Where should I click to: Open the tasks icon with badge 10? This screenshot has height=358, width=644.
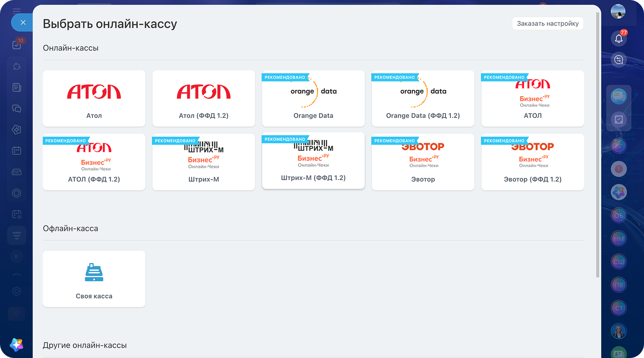click(17, 44)
